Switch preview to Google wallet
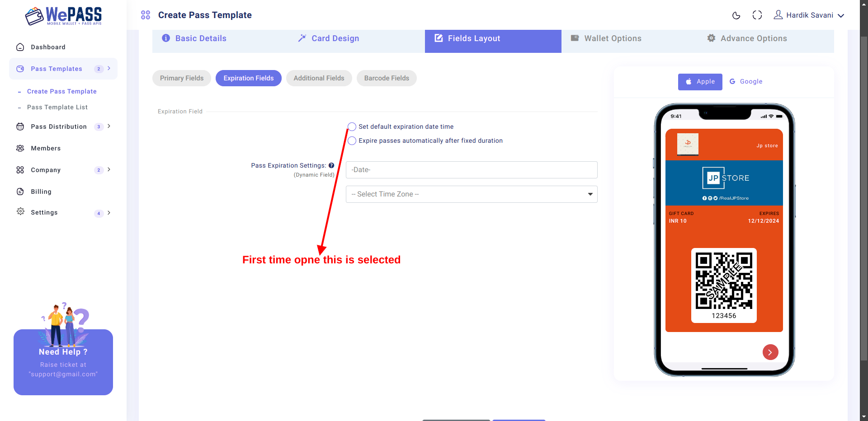Screen dimensions: 868x421 click(x=746, y=81)
